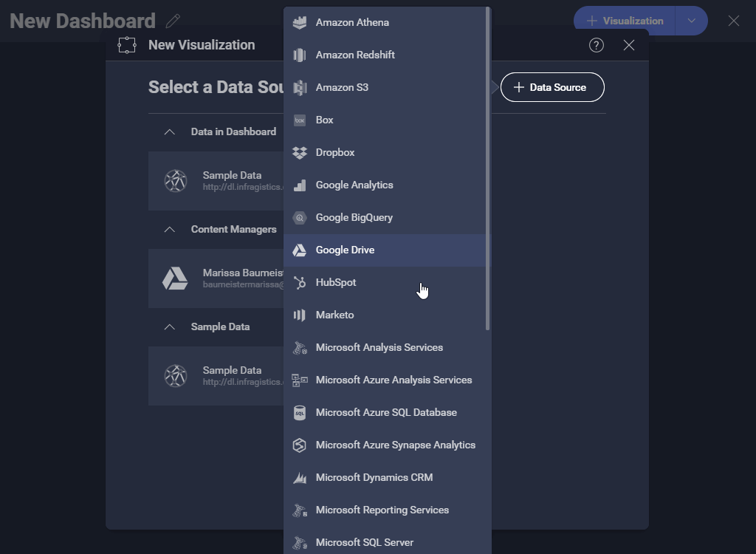Select Sample Data under Data in Dashboard
The image size is (756, 554).
coord(216,181)
